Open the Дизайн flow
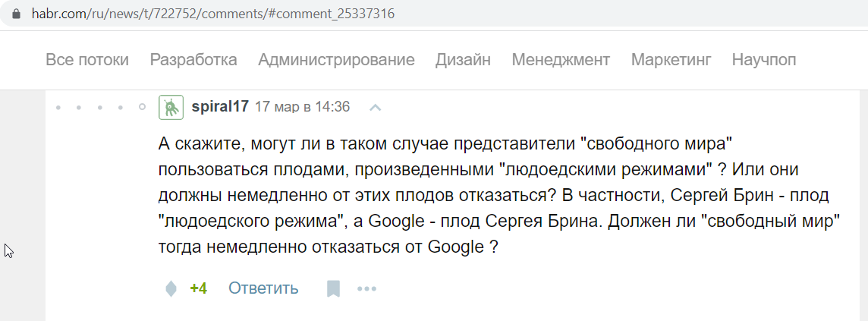Viewport: 868px width, 321px height. [x=463, y=60]
